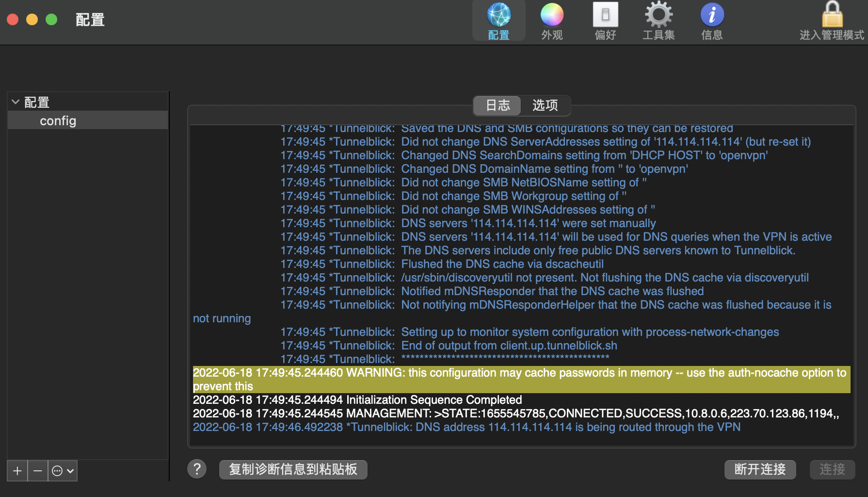Open the 外观 appearance color wheel icon
The width and height of the screenshot is (868, 497).
[552, 21]
